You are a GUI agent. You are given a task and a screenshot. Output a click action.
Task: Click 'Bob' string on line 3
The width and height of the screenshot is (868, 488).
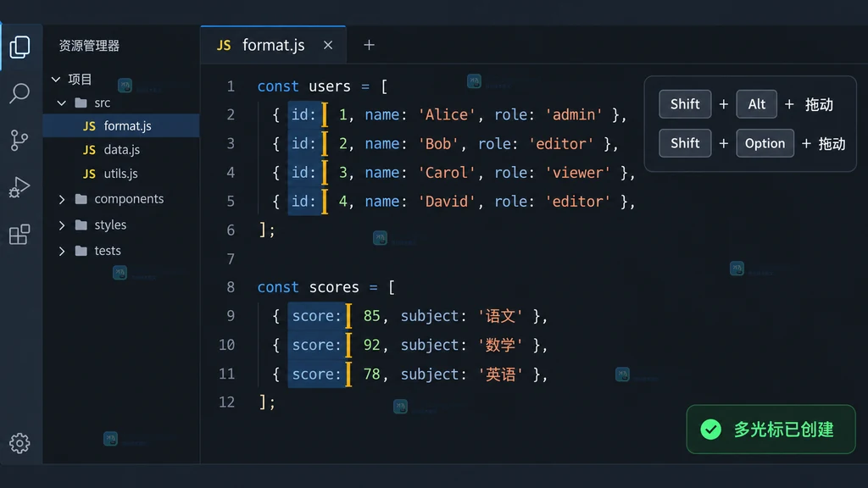point(438,144)
